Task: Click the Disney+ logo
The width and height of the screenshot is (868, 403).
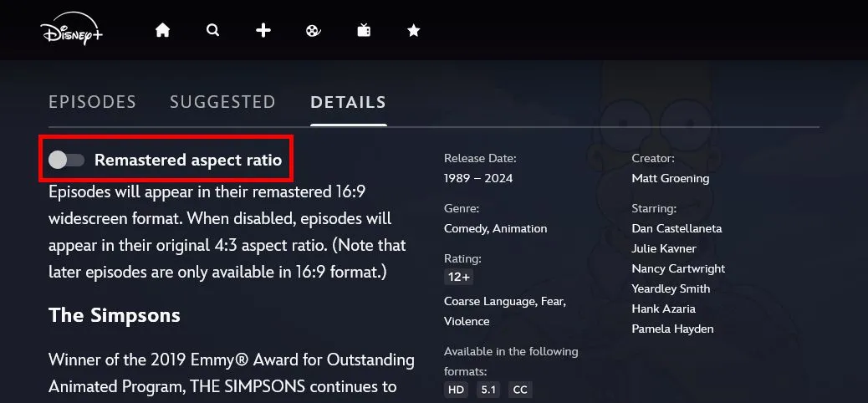Action: 71,28
